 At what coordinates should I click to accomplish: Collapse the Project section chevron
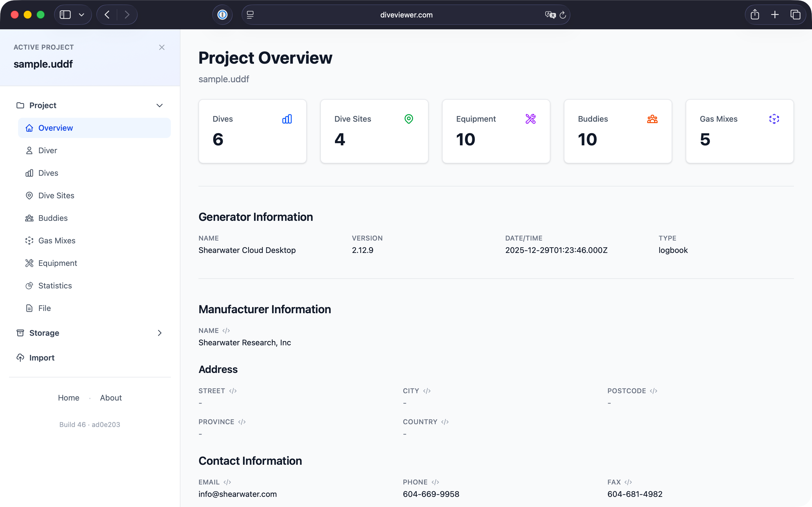tap(160, 105)
